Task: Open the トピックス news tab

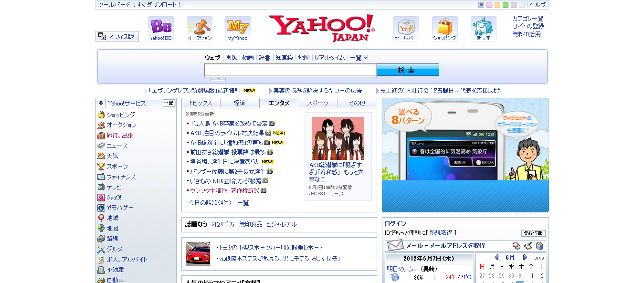Action: click(x=201, y=103)
